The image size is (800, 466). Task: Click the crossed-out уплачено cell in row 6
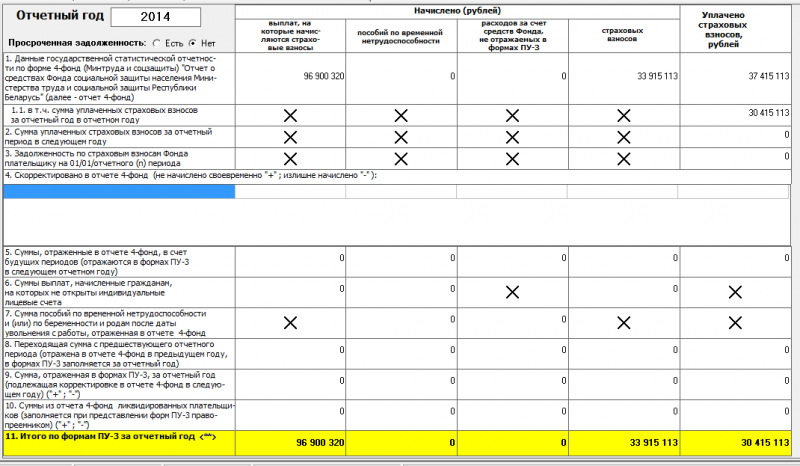[735, 292]
